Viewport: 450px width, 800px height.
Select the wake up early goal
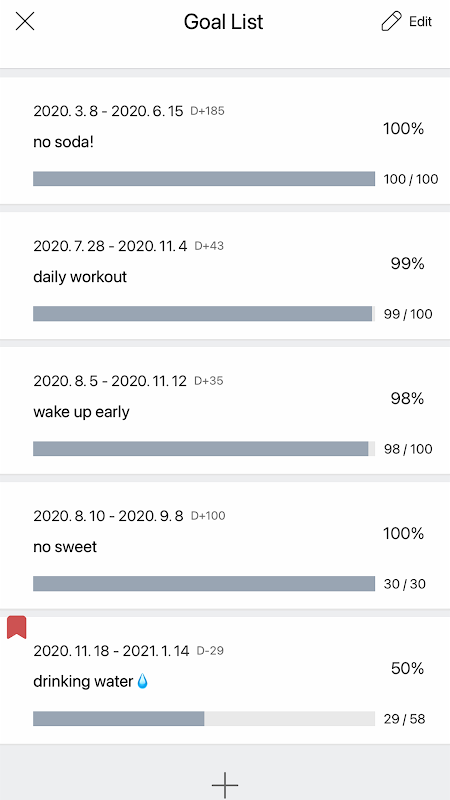point(225,410)
